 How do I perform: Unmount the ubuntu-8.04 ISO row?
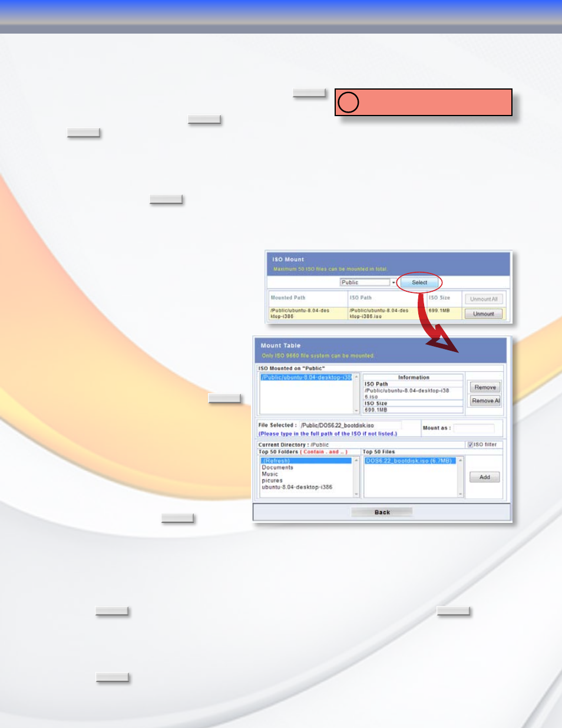pyautogui.click(x=484, y=314)
